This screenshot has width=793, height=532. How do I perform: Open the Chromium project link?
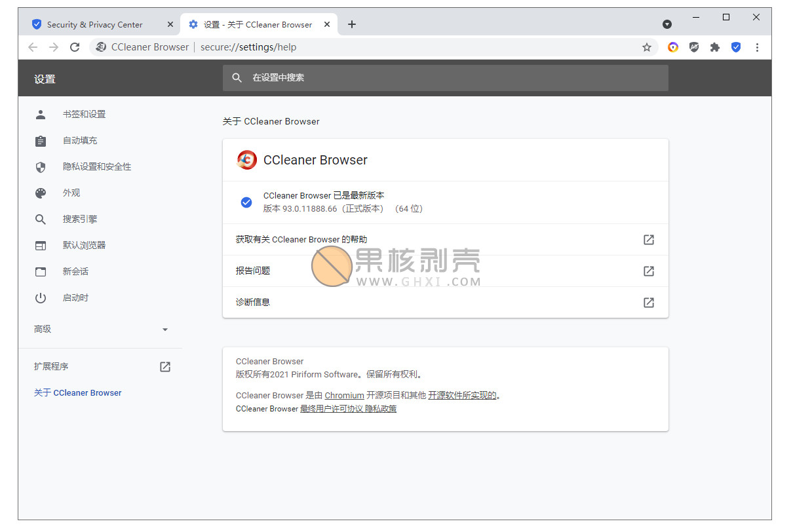[x=344, y=395]
